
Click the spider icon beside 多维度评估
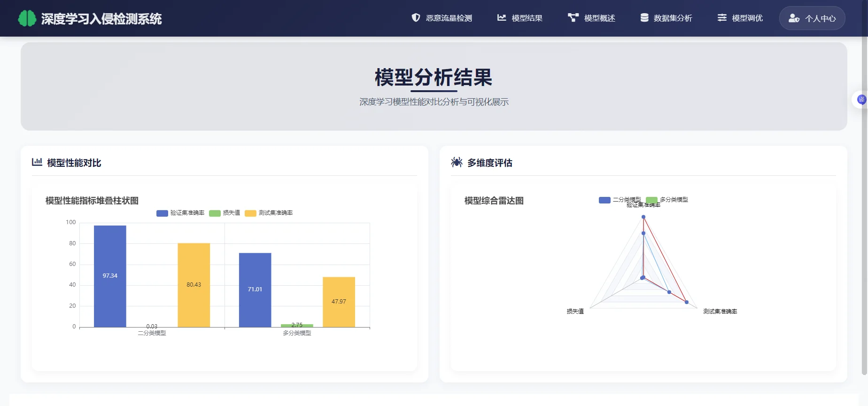coord(457,162)
